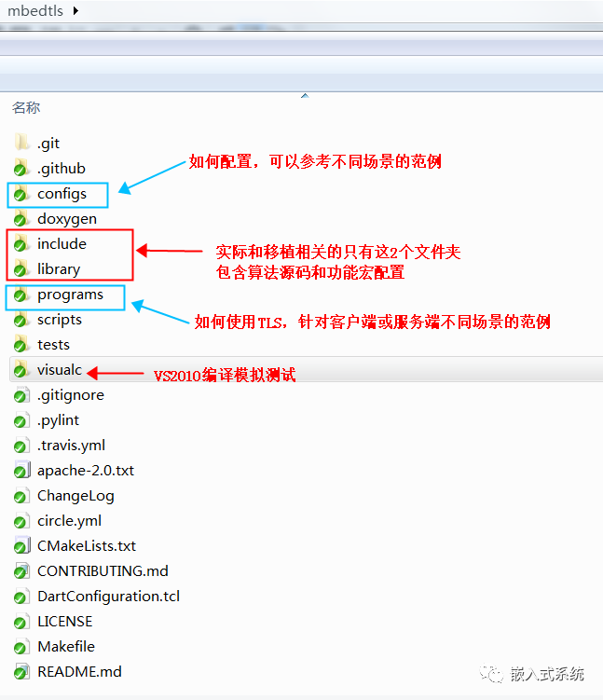The height and width of the screenshot is (700, 603).
Task: Select the .travis.yml file name
Action: point(71,446)
